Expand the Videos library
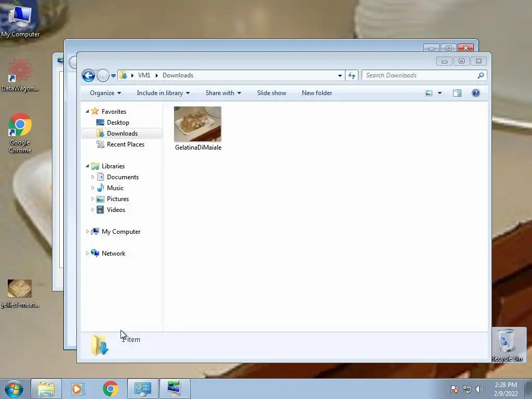 coord(92,210)
